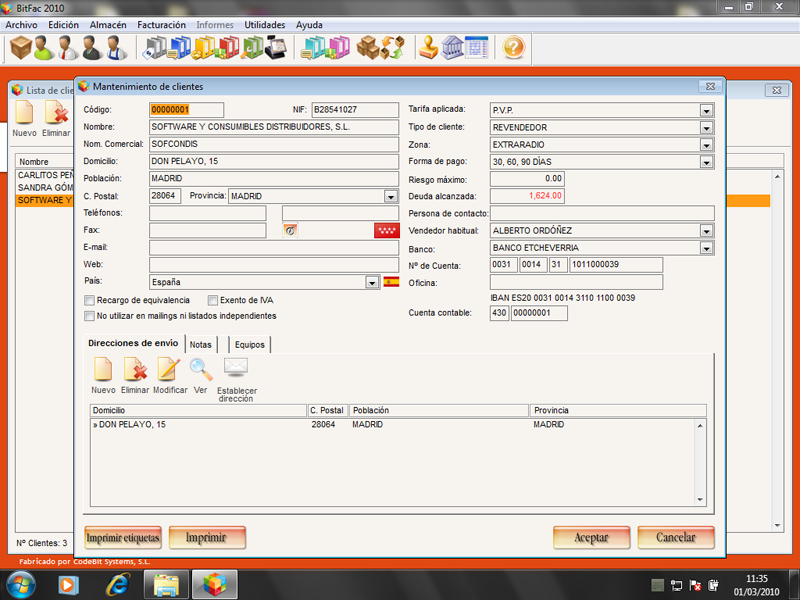Switch to the Equipos tab

click(x=249, y=345)
